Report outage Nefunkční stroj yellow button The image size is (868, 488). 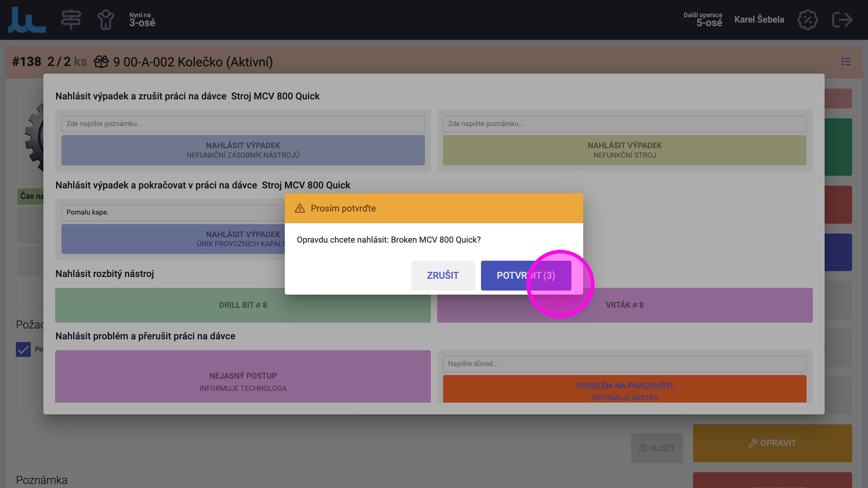coord(624,150)
